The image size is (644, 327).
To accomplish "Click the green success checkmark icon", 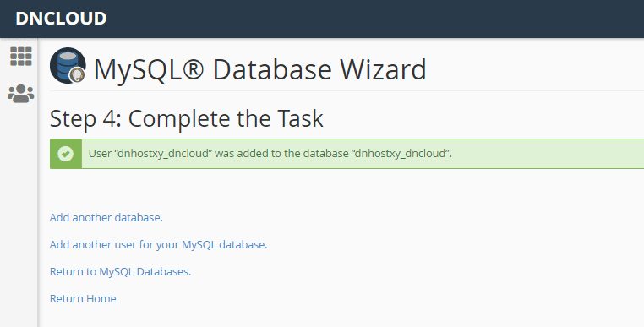I will [x=66, y=154].
